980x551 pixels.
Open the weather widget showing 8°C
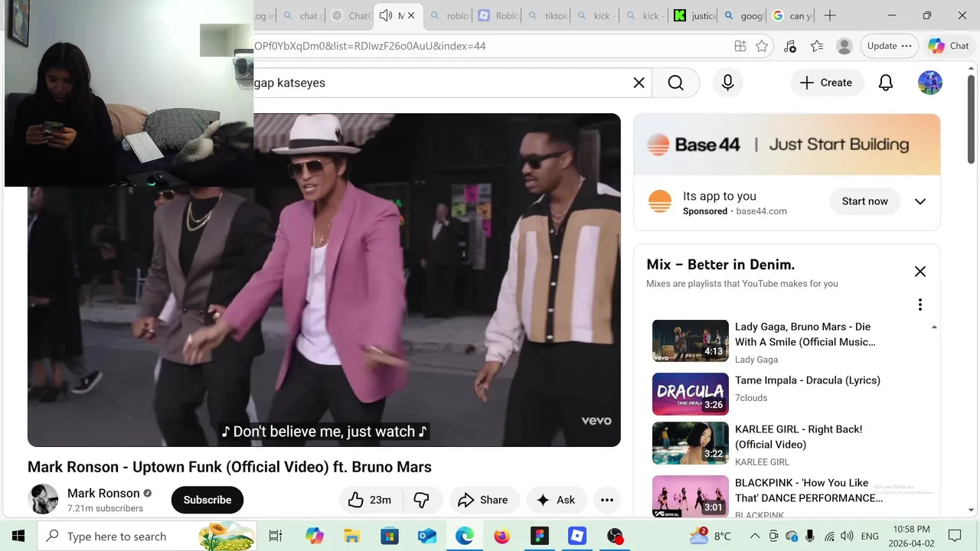pos(710,536)
